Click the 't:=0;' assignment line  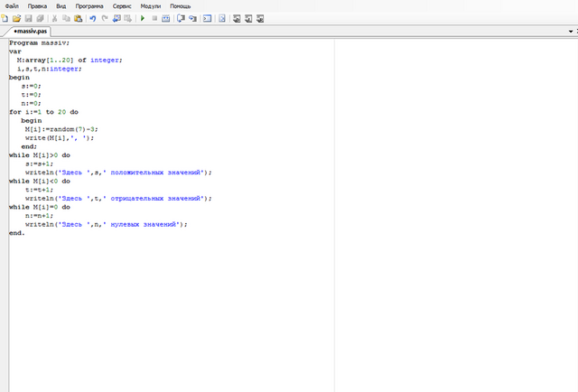tap(31, 95)
